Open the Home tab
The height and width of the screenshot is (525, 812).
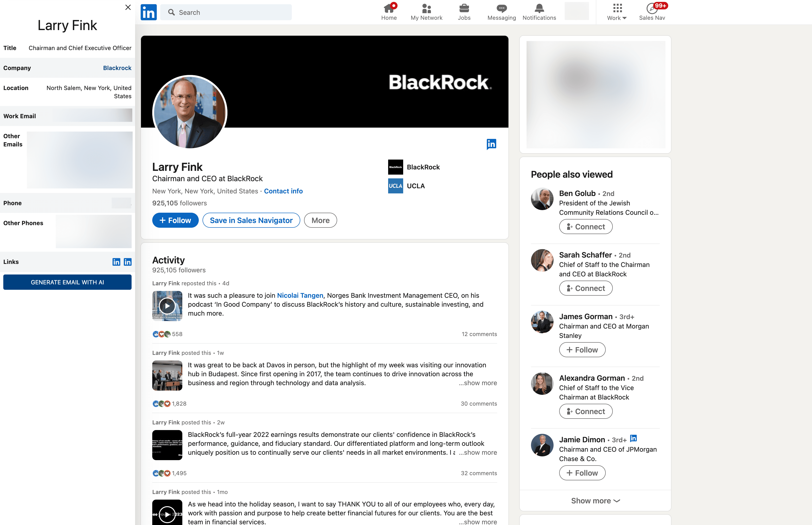(389, 12)
